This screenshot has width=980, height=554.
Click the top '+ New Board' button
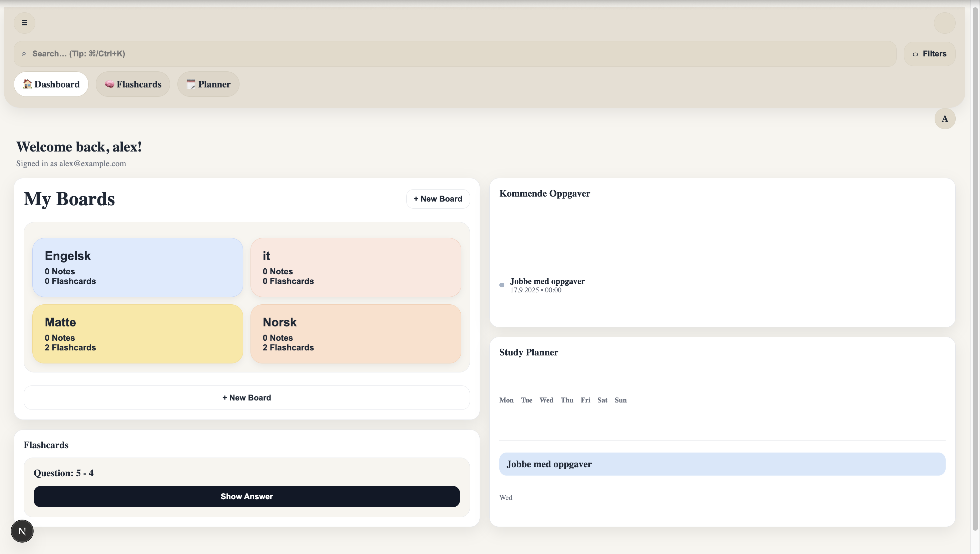pos(438,199)
